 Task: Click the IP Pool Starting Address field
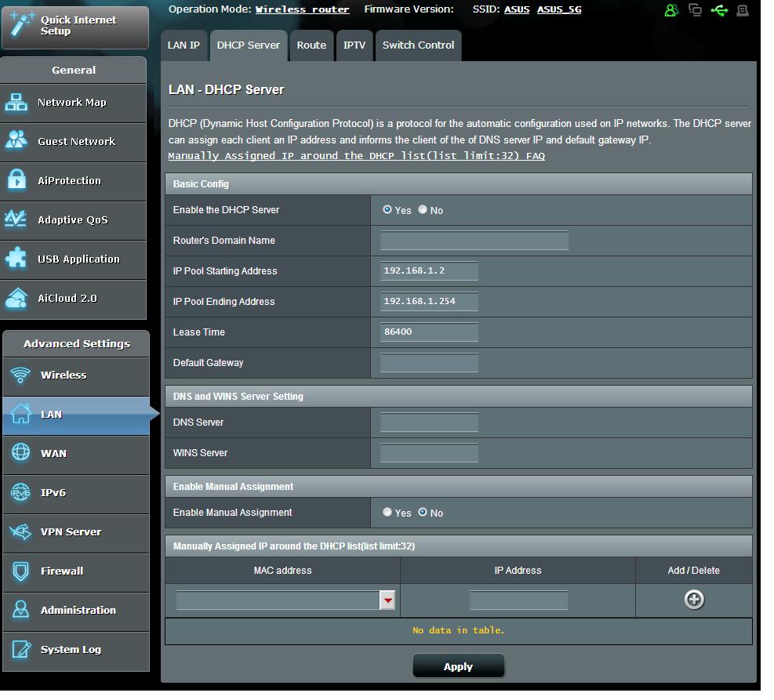431,272
